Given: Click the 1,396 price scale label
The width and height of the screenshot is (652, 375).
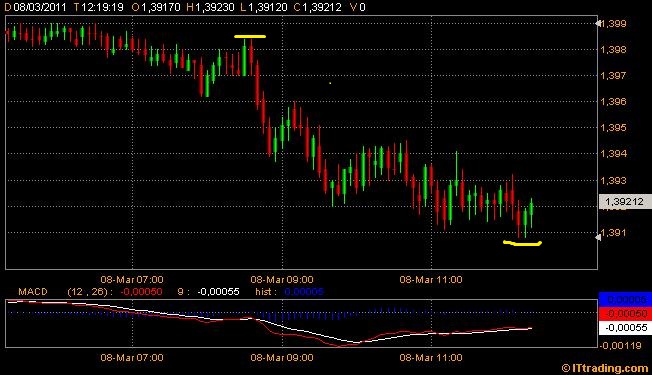Looking at the screenshot, I should tap(613, 101).
